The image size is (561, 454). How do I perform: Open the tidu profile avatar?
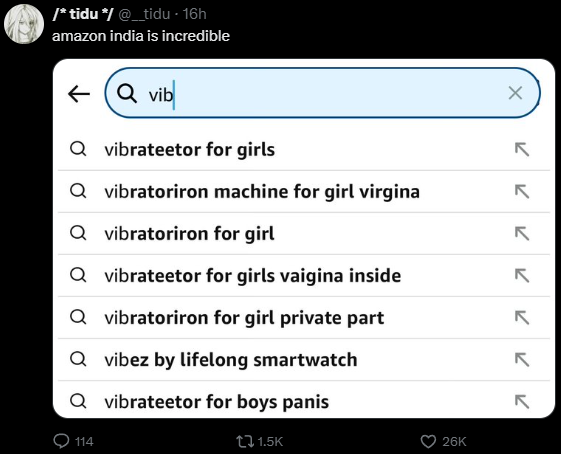24,24
